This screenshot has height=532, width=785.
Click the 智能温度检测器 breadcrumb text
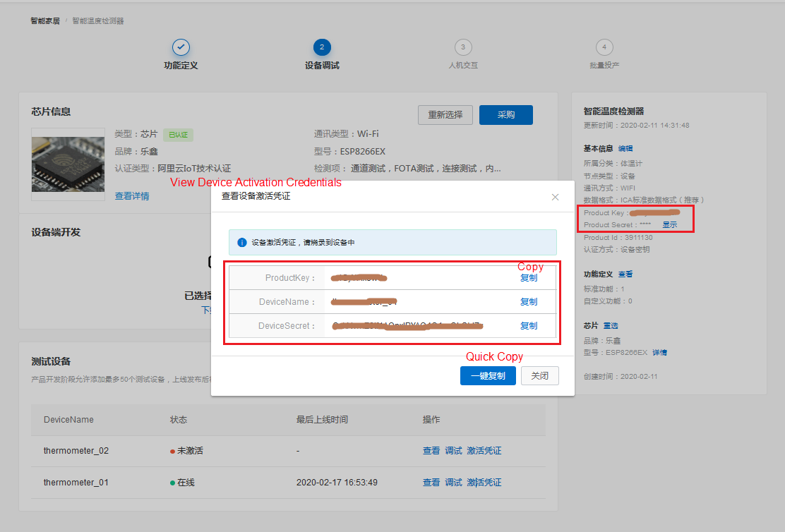[98, 21]
